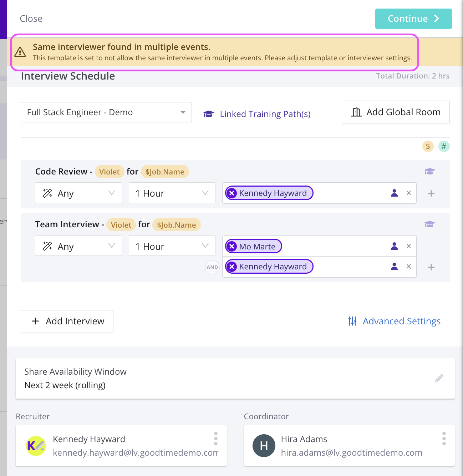This screenshot has width=463, height=476.
Task: Select the $Job.Name token in Code Review title
Action: [x=165, y=172]
